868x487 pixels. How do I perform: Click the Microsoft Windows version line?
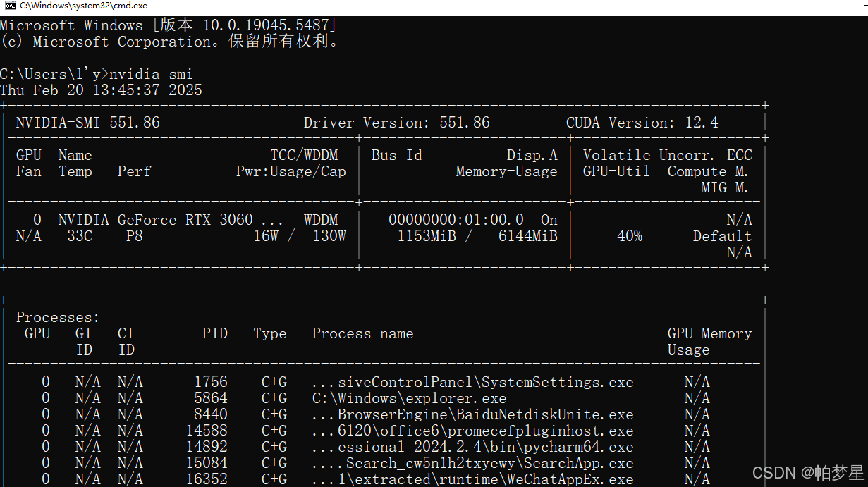(168, 25)
